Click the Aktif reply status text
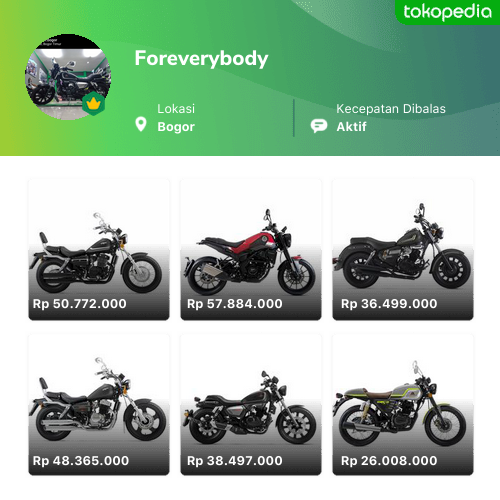The height and width of the screenshot is (500, 500). [351, 127]
